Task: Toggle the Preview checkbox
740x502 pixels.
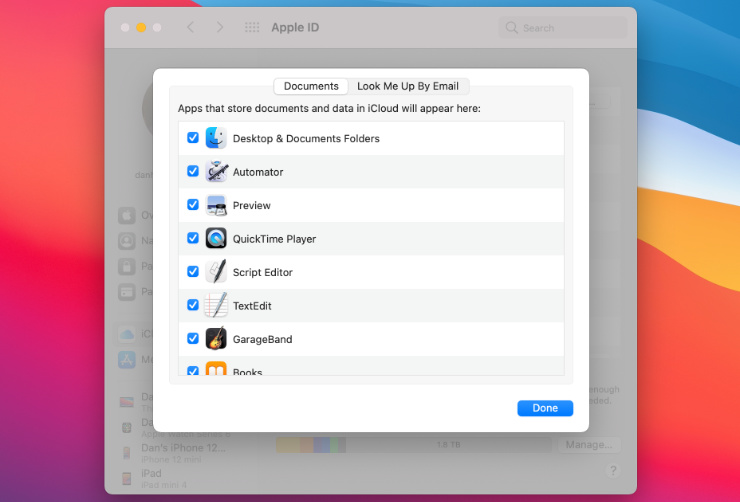Action: [193, 204]
